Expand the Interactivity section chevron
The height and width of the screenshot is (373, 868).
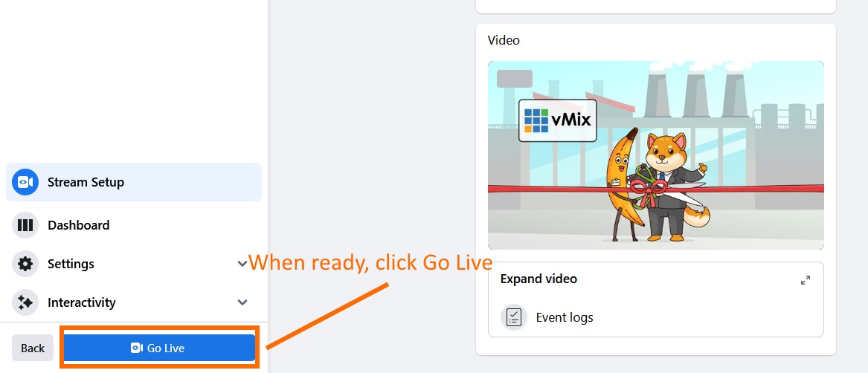pyautogui.click(x=242, y=302)
